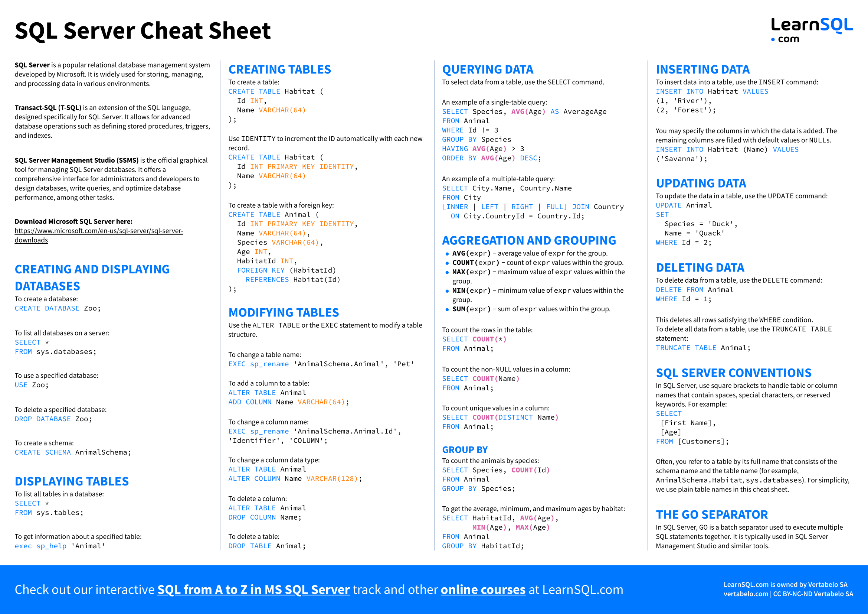Click the TRUNCATE TABLE Animal statement

coord(695,344)
